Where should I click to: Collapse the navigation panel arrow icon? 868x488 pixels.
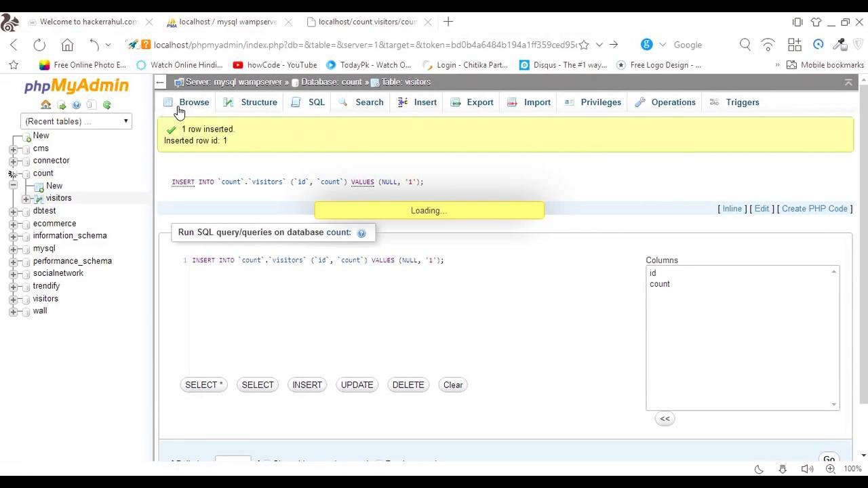159,82
